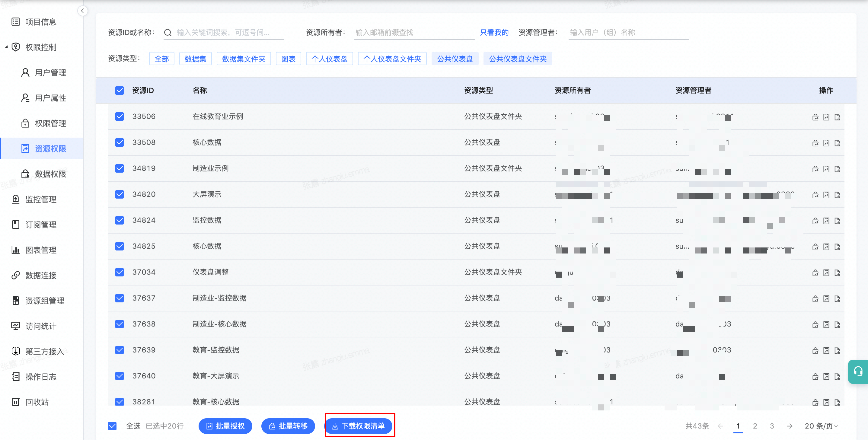Open 用户管理 in the sidebar
The height and width of the screenshot is (440, 868).
[50, 73]
